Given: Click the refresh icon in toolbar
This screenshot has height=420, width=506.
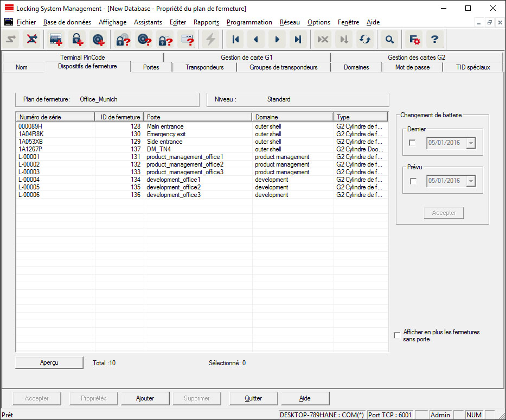Looking at the screenshot, I should 364,39.
